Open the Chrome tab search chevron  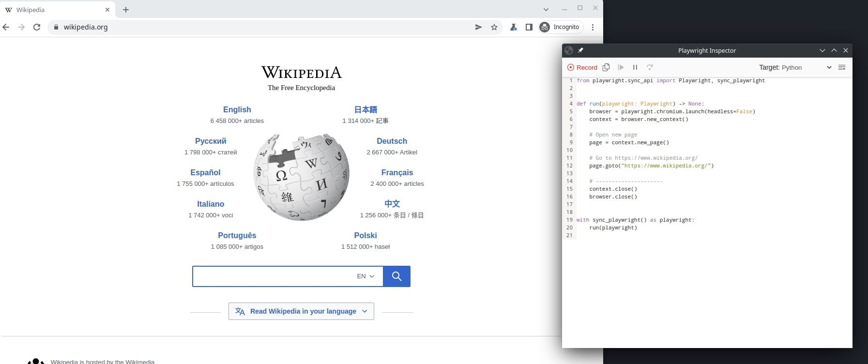click(x=546, y=10)
